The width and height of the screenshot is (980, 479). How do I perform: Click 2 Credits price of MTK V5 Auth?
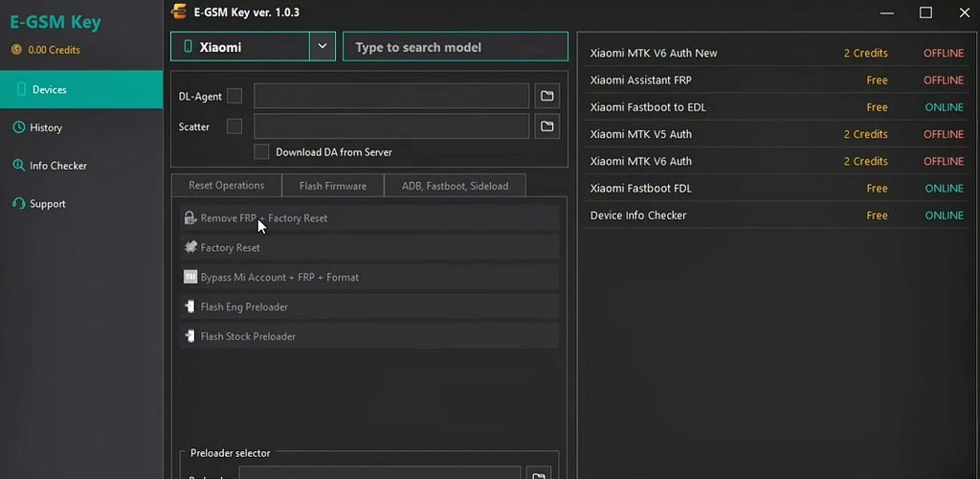(865, 134)
